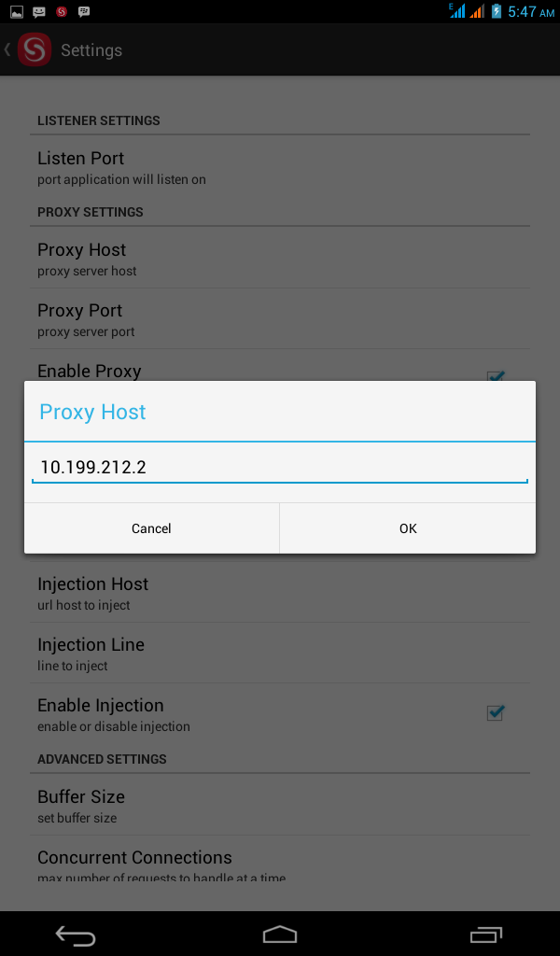Toggle the Enable Injection checkbox
560x956 pixels.
pyautogui.click(x=496, y=713)
